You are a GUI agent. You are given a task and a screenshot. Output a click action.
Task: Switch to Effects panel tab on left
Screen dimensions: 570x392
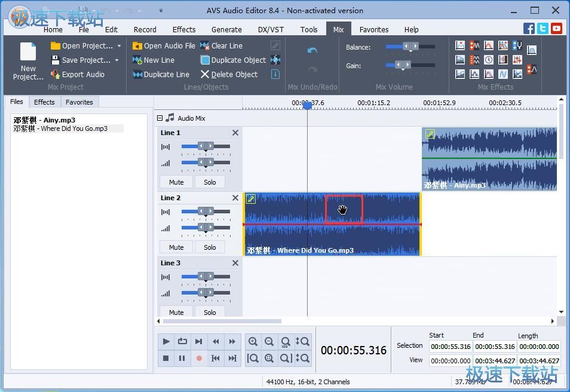(44, 102)
